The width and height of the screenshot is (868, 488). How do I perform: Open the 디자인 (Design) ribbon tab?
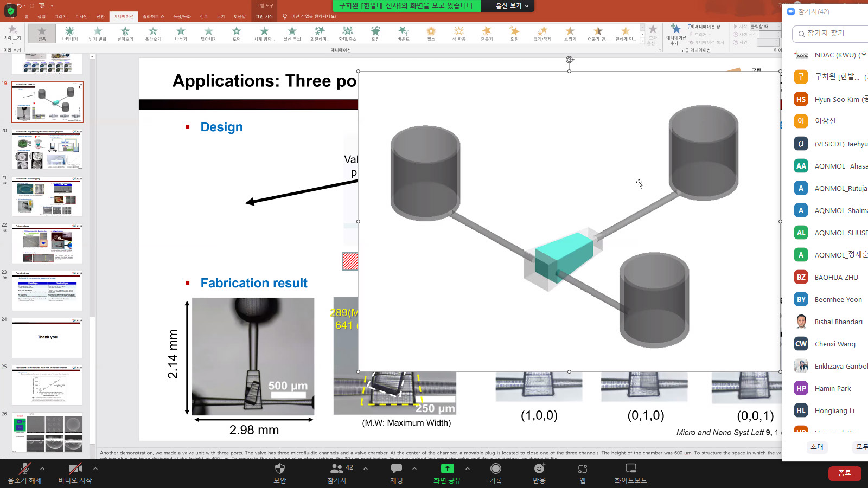point(81,17)
